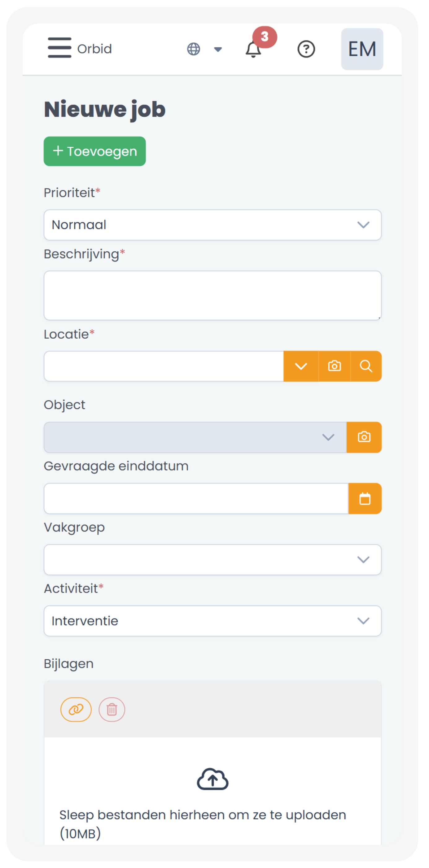Click the globe language icon
The width and height of the screenshot is (429, 868).
click(194, 49)
